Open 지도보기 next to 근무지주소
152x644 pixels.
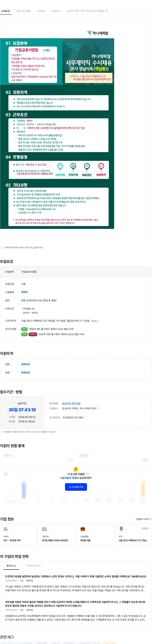coord(94,321)
